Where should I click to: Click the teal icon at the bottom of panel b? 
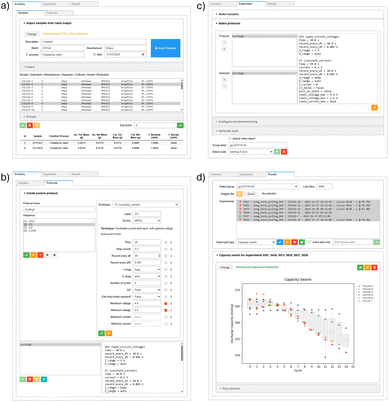[44, 379]
